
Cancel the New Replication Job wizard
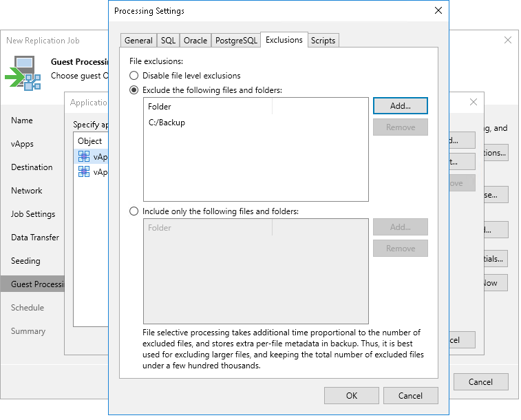click(481, 382)
